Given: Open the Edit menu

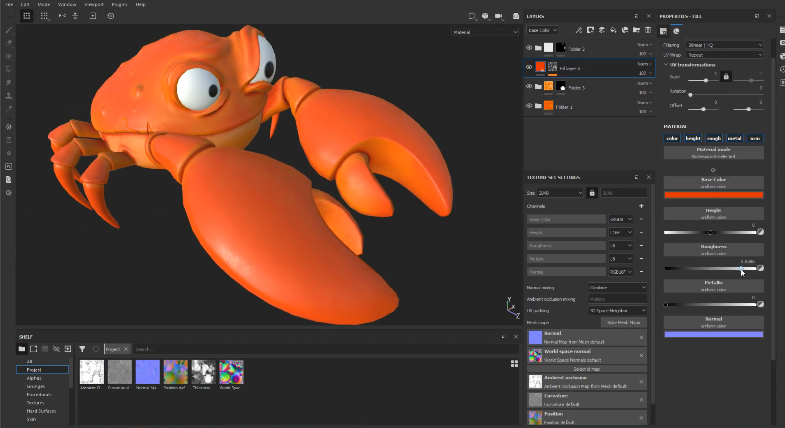Looking at the screenshot, I should [25, 4].
